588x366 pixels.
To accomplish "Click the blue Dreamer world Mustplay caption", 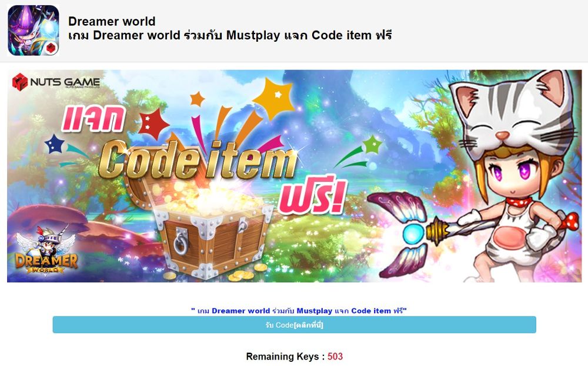I will (x=299, y=311).
